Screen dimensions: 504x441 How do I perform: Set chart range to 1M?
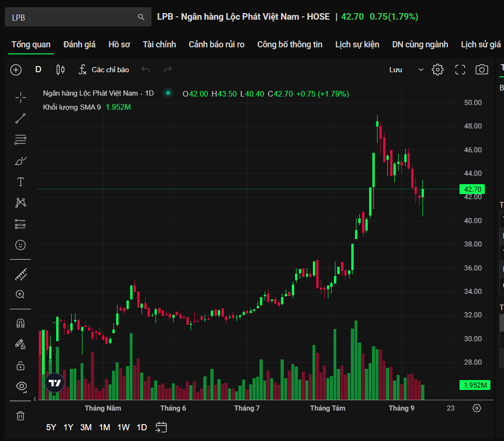pyautogui.click(x=105, y=427)
